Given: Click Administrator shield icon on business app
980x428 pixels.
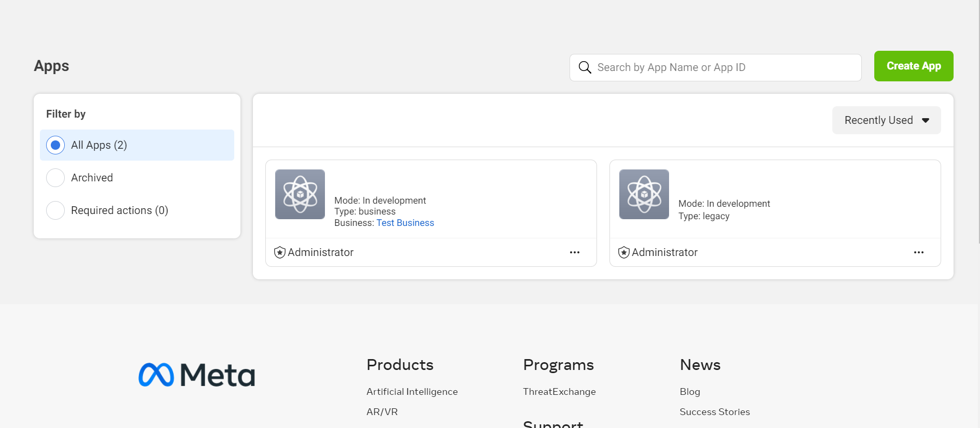Looking at the screenshot, I should pyautogui.click(x=280, y=252).
